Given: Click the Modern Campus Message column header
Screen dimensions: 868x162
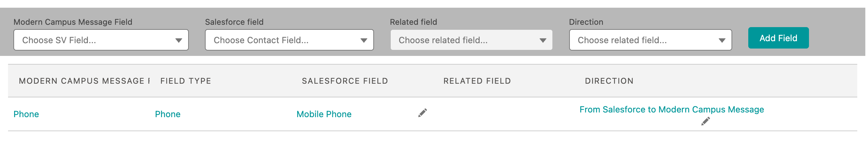Looking at the screenshot, I should point(84,81).
